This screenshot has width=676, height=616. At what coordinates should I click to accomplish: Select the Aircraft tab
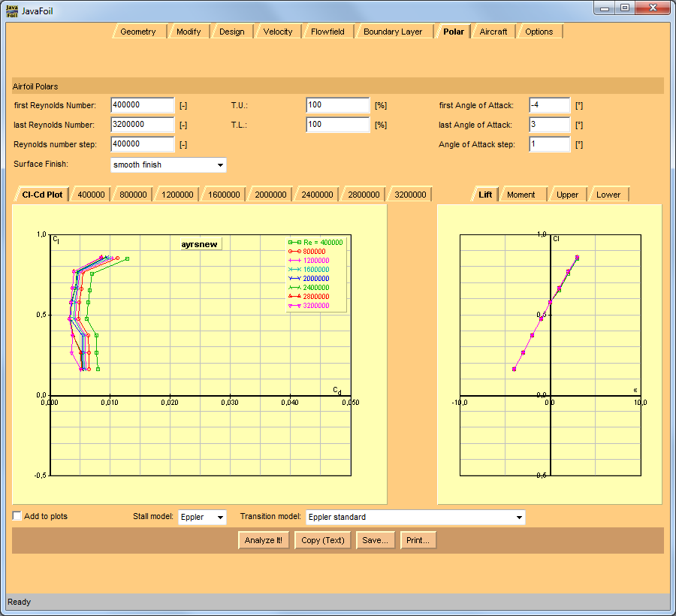pos(493,32)
